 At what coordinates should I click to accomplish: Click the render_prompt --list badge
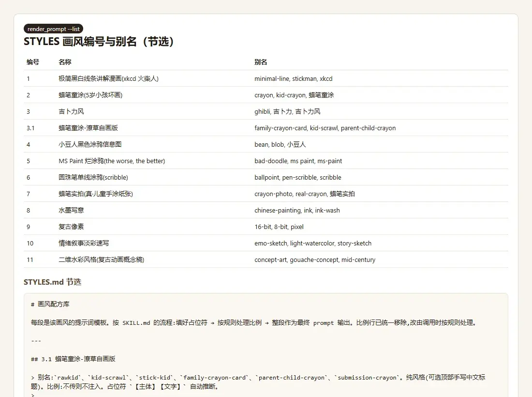point(53,29)
